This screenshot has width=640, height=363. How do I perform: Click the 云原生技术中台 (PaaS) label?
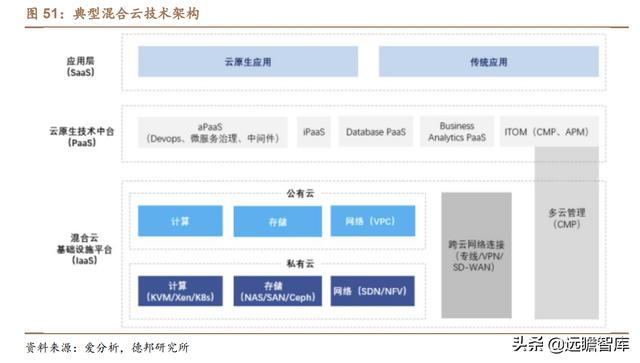pos(82,137)
